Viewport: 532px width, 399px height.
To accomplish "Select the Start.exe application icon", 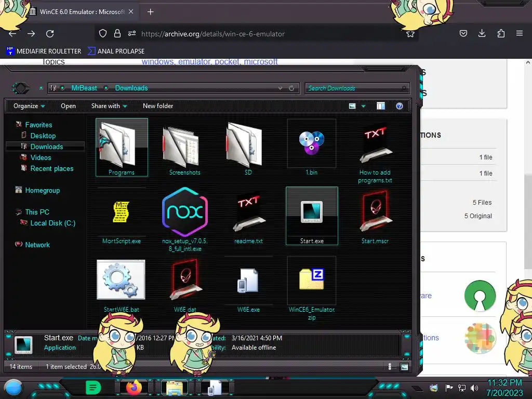I will (x=312, y=216).
